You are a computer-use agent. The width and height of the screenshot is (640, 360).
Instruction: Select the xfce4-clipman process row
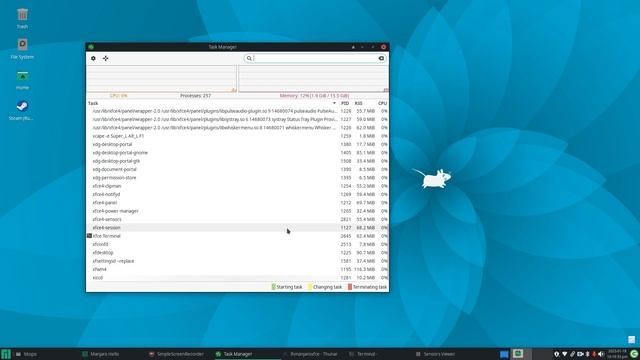click(238, 186)
